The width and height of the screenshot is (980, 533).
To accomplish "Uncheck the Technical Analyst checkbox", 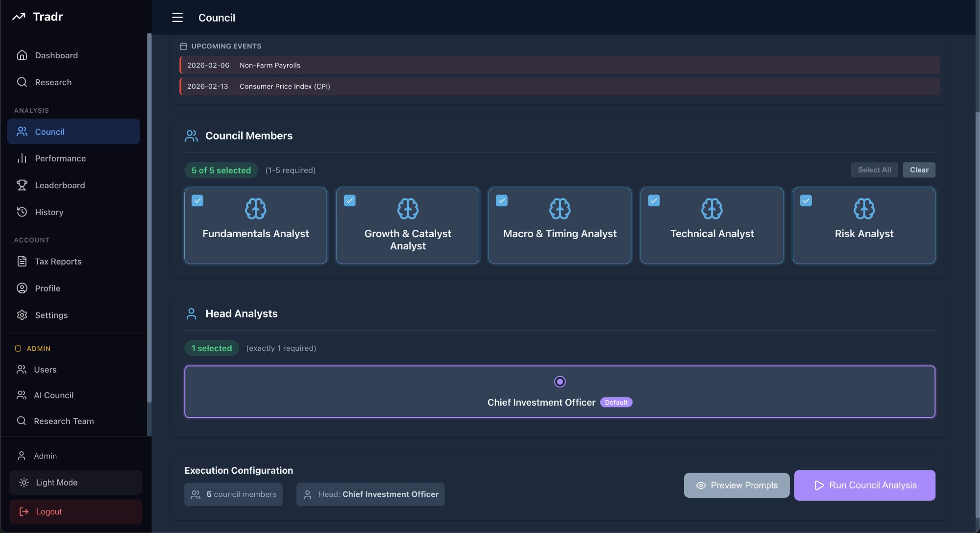I will tap(654, 200).
